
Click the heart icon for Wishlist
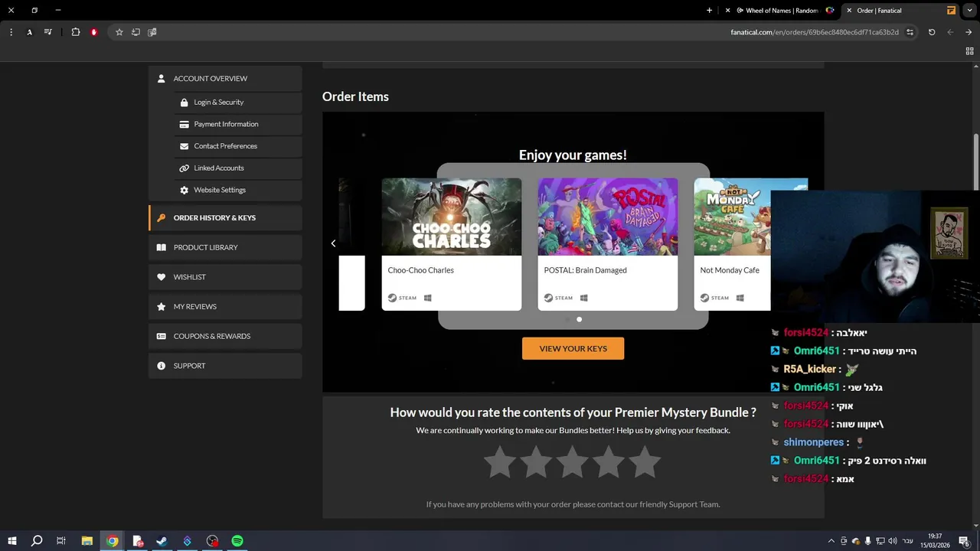click(161, 277)
